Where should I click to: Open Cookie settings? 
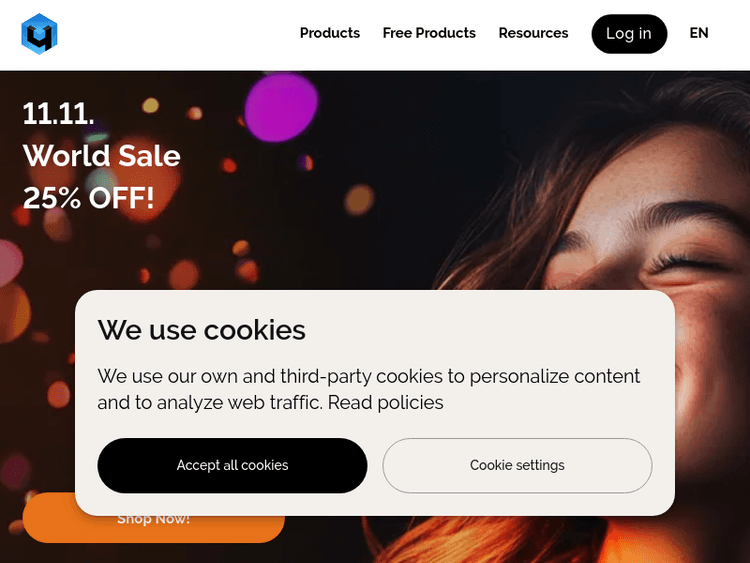(517, 465)
